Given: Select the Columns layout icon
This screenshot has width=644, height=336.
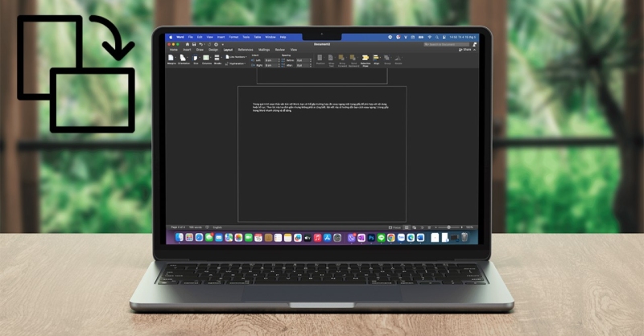Looking at the screenshot, I should 207,58.
